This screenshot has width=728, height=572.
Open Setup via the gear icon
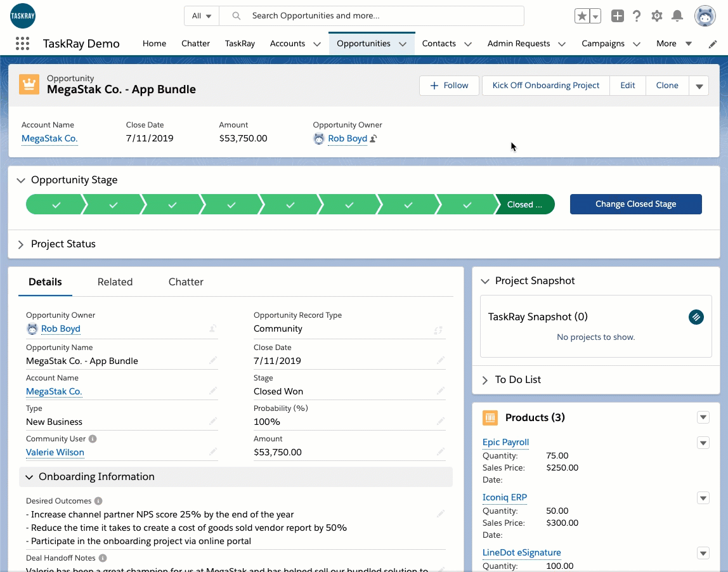[x=657, y=16]
